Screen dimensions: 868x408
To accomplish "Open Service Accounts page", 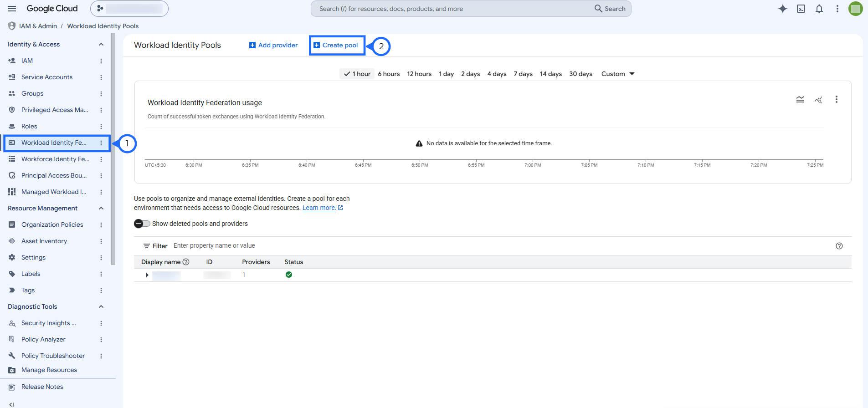I will [x=47, y=77].
